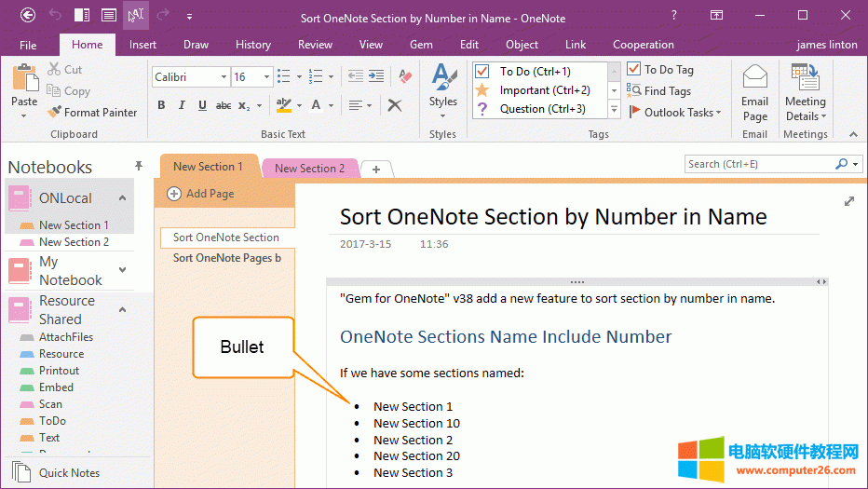Apply bold formatting to text
868x489 pixels.
click(161, 105)
